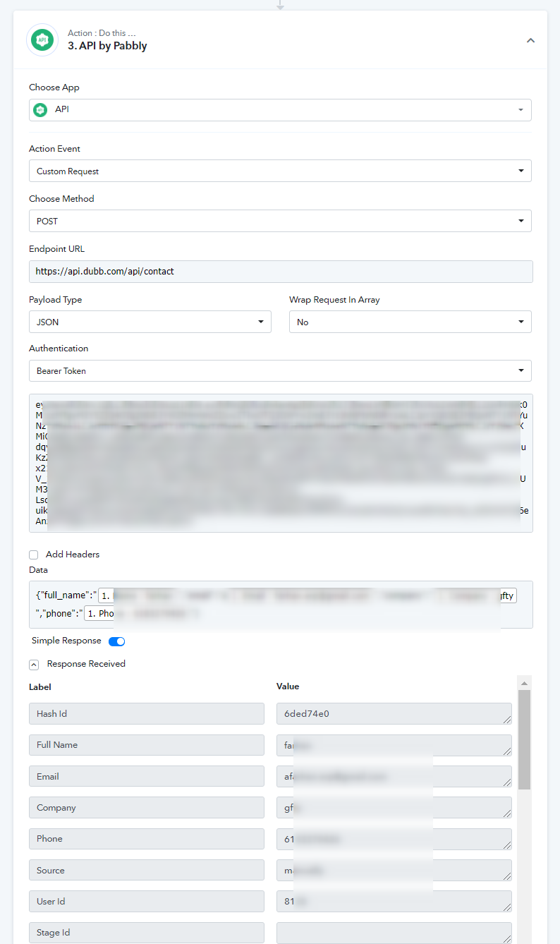Open the Wrap Request In Array dropdown

(x=410, y=322)
